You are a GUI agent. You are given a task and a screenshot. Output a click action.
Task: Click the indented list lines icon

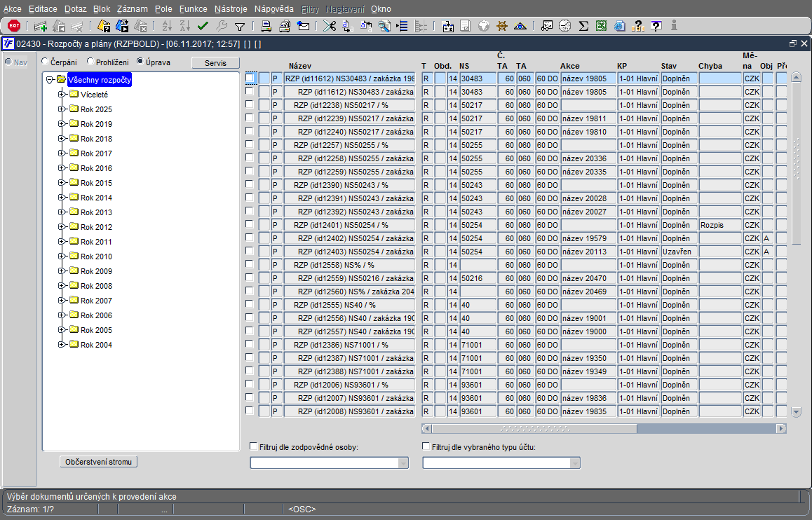402,26
